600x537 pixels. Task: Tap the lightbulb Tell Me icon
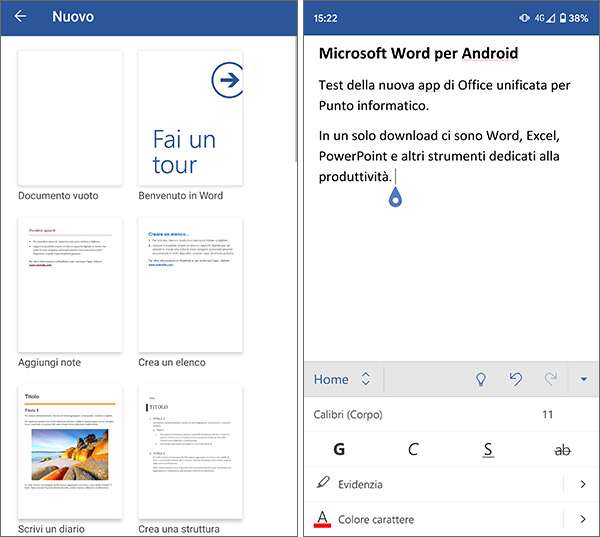(481, 379)
